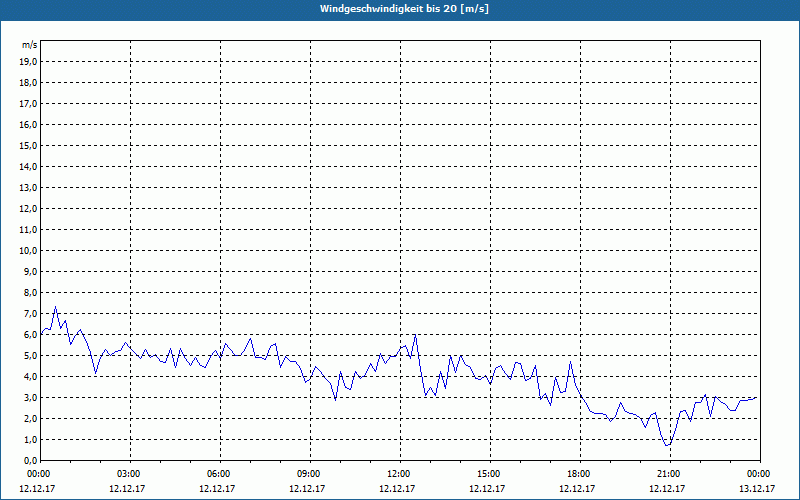Pick the '1,0' y-axis label
Screen dimensions: 800x500
click(x=30, y=440)
